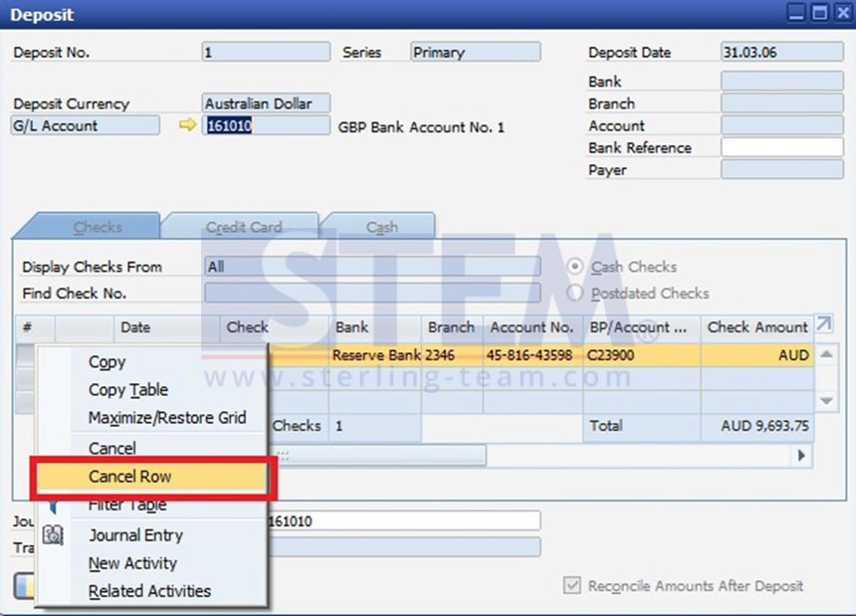Open the Series Primary dropdown
The width and height of the screenshot is (856, 616).
pos(476,52)
